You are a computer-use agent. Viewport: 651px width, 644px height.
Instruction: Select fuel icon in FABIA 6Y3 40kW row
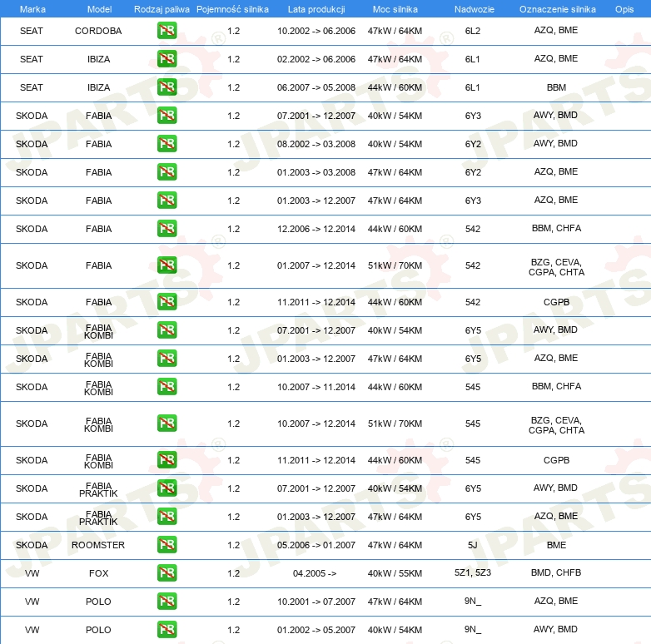[166, 116]
